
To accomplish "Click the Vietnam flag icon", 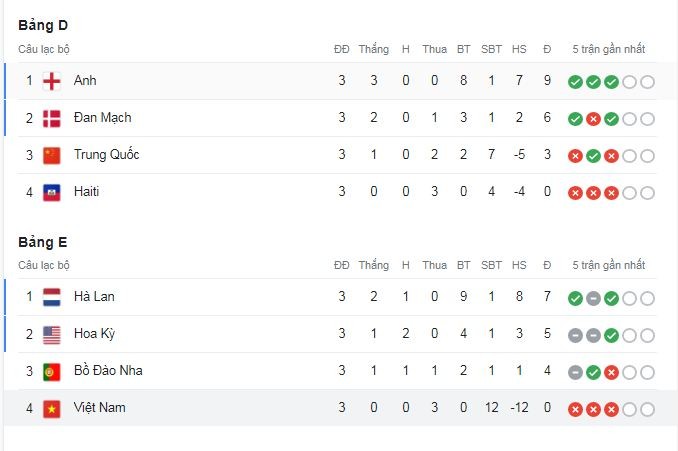I will [x=51, y=409].
